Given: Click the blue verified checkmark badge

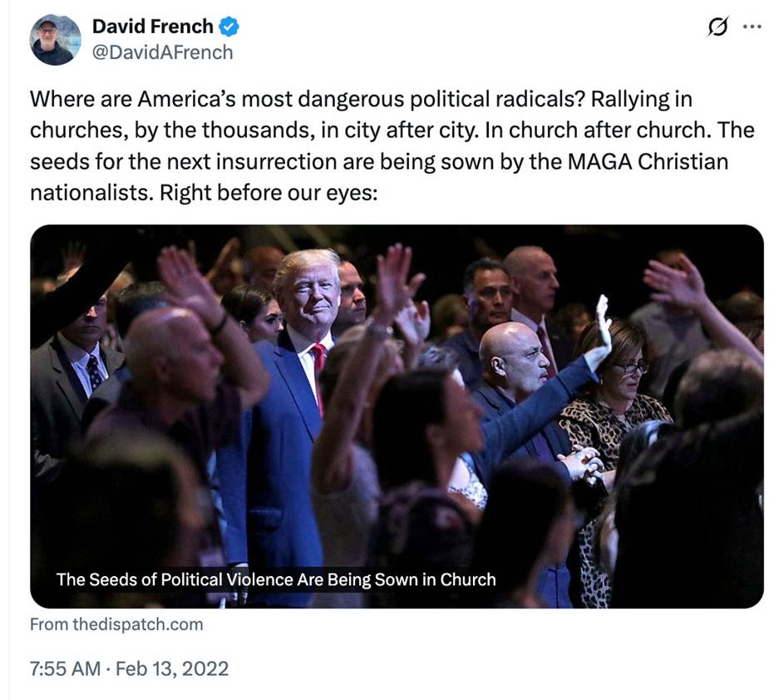Looking at the screenshot, I should pos(229,27).
